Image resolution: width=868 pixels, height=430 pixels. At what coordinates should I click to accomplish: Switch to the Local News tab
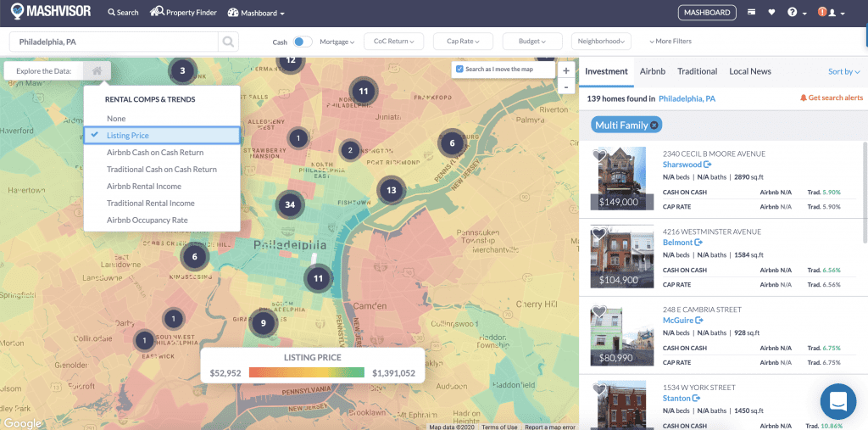coord(750,71)
